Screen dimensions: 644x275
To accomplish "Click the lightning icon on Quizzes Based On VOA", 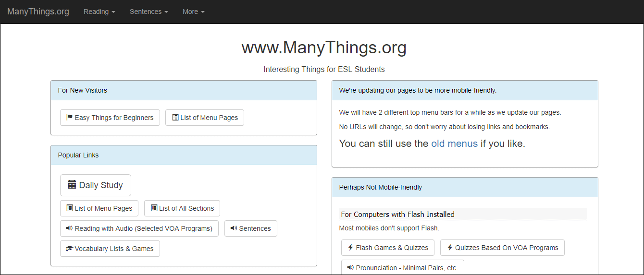I will pyautogui.click(x=450, y=247).
